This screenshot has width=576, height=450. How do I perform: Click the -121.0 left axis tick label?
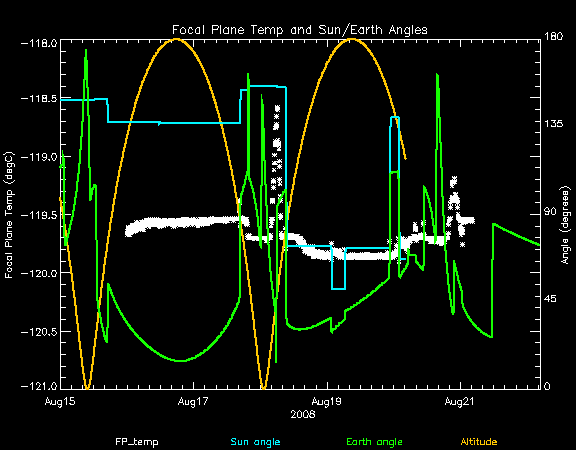[x=39, y=386]
